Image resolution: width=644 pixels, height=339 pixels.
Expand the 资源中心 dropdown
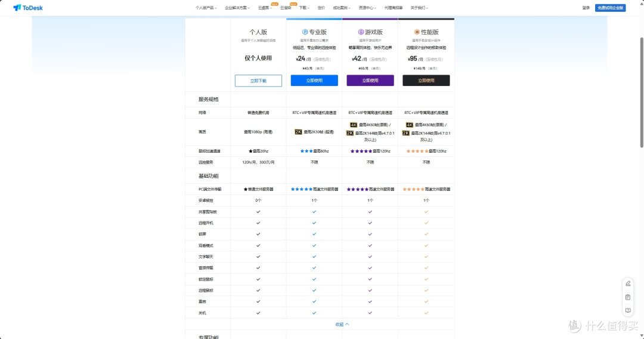click(367, 8)
